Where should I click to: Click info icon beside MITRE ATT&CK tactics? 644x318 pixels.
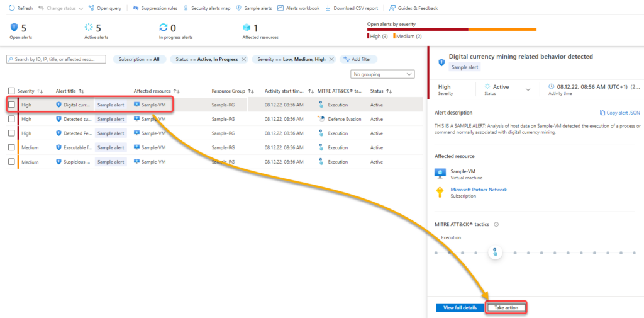click(x=496, y=224)
